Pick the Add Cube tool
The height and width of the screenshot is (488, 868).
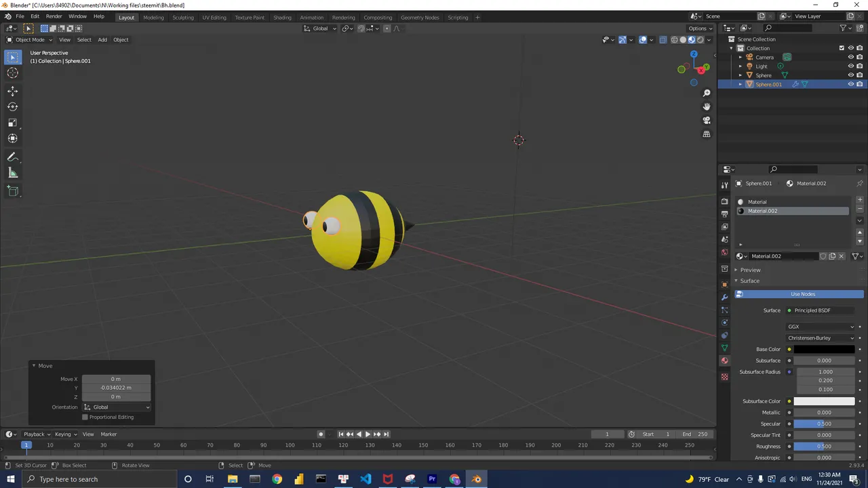click(13, 191)
